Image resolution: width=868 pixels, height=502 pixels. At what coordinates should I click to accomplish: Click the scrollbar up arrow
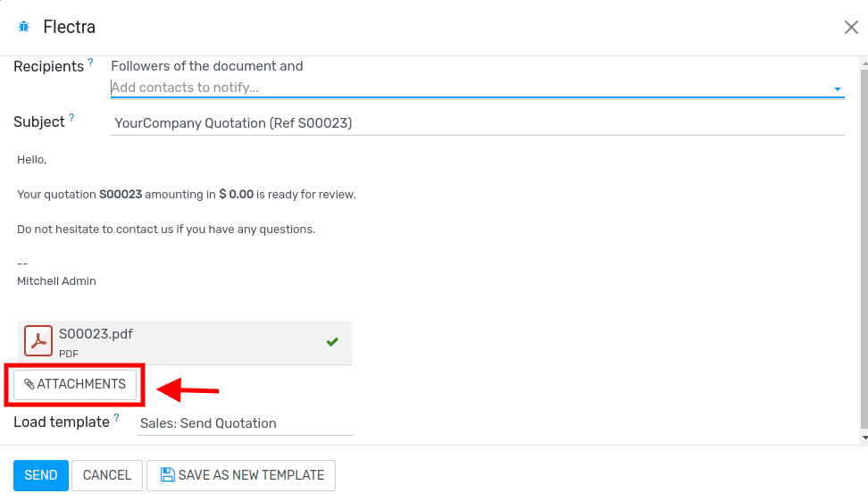(x=864, y=63)
